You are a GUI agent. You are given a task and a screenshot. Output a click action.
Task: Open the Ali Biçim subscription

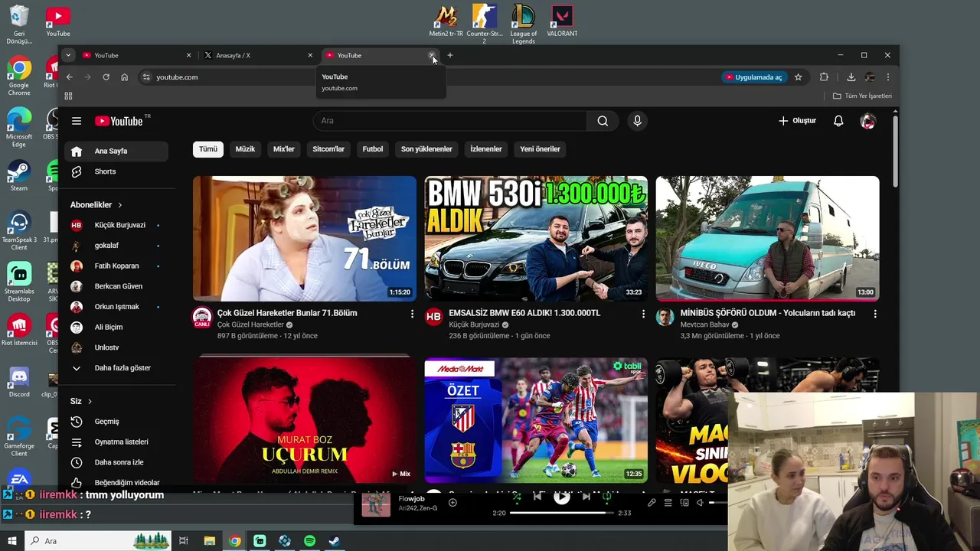[x=116, y=327]
